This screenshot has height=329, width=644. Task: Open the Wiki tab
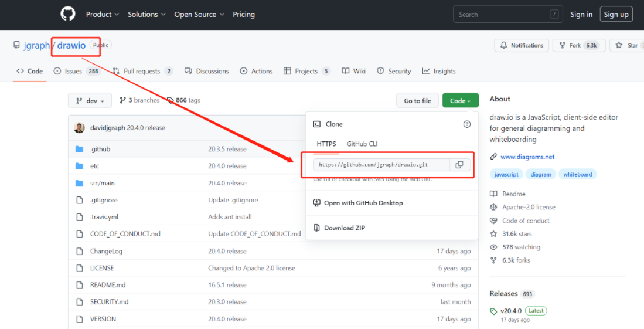353,71
